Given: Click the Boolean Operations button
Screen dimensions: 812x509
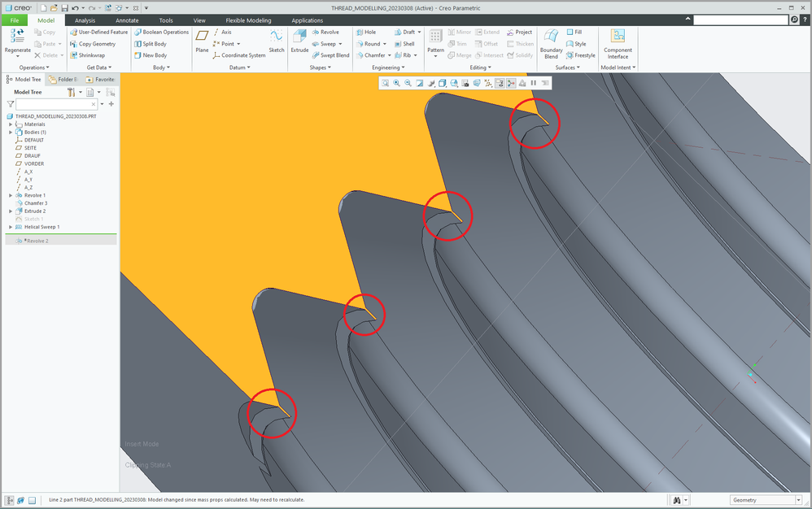Looking at the screenshot, I should click(x=161, y=33).
